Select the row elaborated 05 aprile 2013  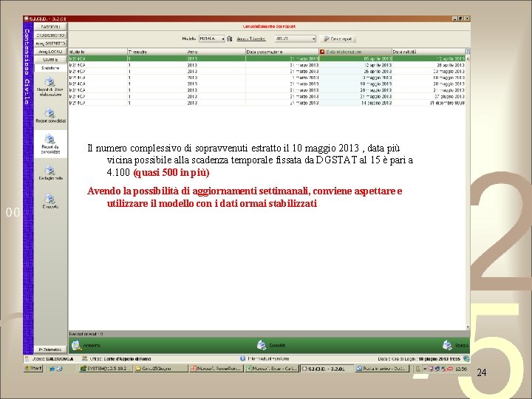point(267,58)
